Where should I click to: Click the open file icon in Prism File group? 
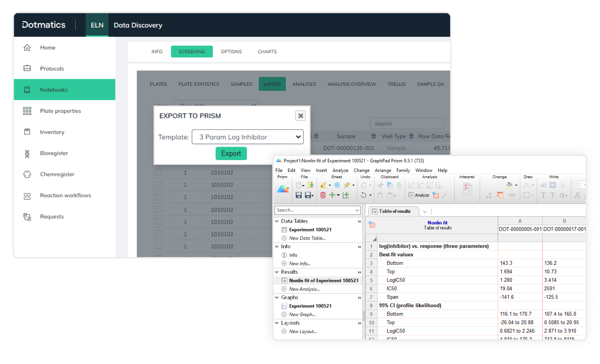click(x=310, y=185)
